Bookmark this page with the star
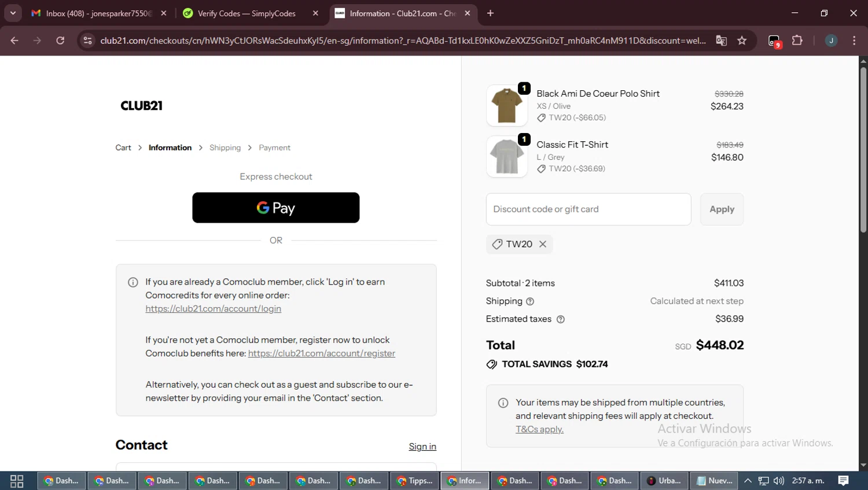Image resolution: width=868 pixels, height=490 pixels. tap(742, 40)
